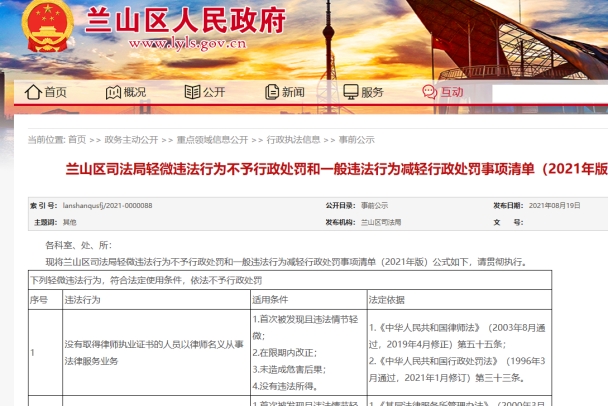Click condition 4.没有违法所得
This screenshot has height=407, width=608.
[x=286, y=386]
